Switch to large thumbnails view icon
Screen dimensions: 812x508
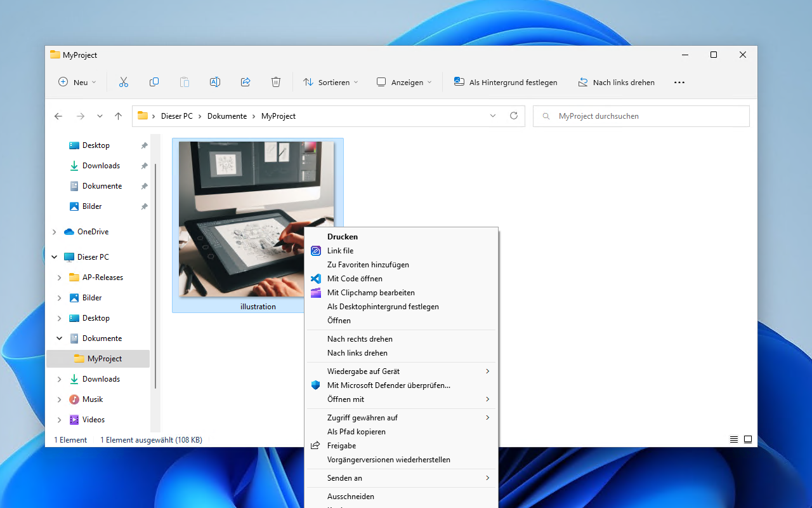[x=748, y=439]
